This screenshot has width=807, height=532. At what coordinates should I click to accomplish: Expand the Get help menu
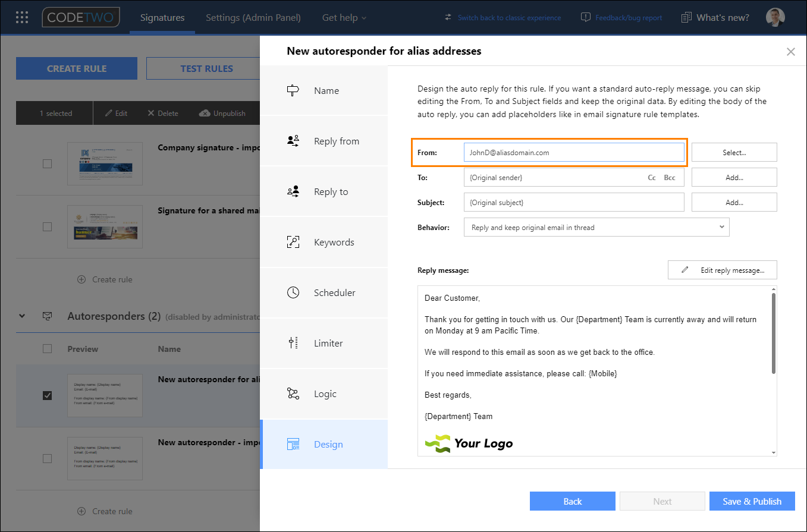click(x=344, y=17)
